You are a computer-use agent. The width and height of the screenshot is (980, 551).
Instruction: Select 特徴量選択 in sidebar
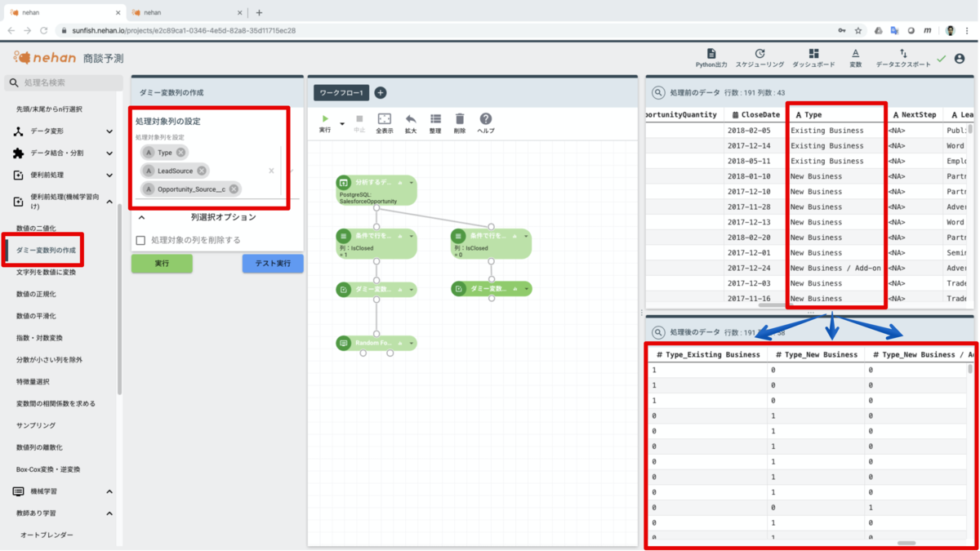pyautogui.click(x=33, y=381)
